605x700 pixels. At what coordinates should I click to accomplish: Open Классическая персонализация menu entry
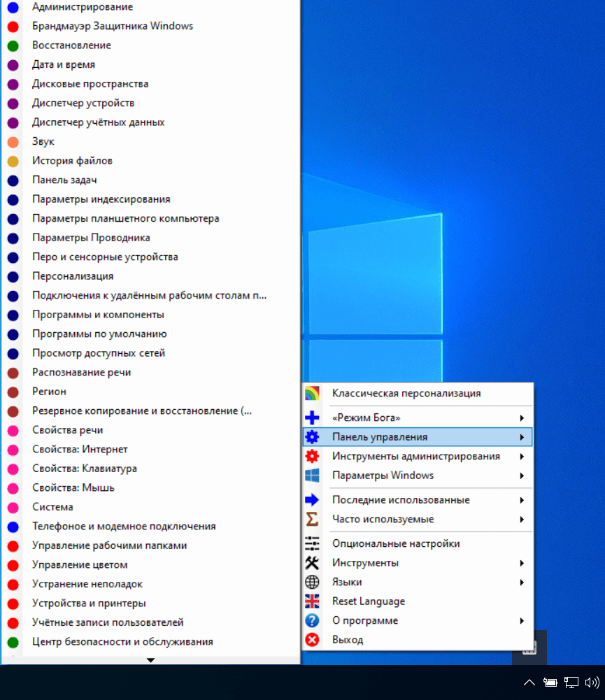coord(418,393)
